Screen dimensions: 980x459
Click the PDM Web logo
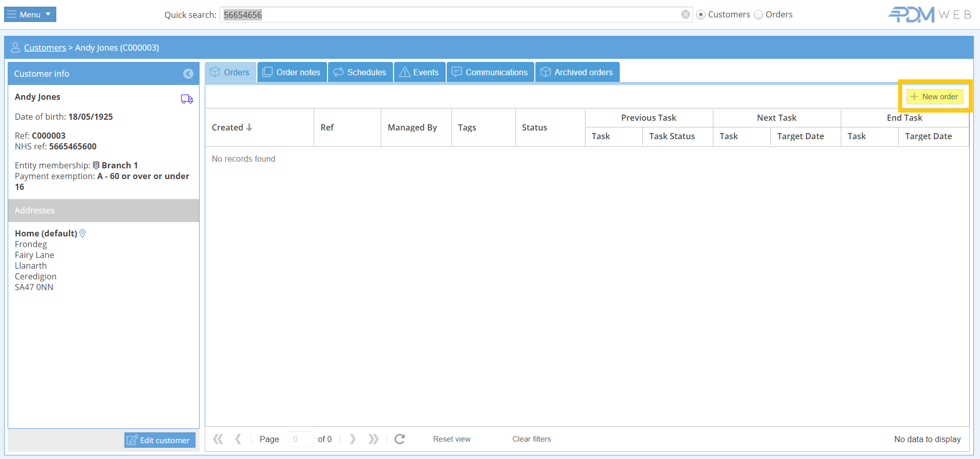coord(929,14)
